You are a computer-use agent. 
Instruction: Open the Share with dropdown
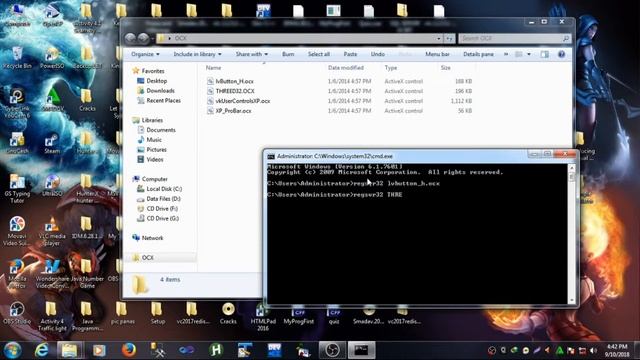tap(252, 54)
